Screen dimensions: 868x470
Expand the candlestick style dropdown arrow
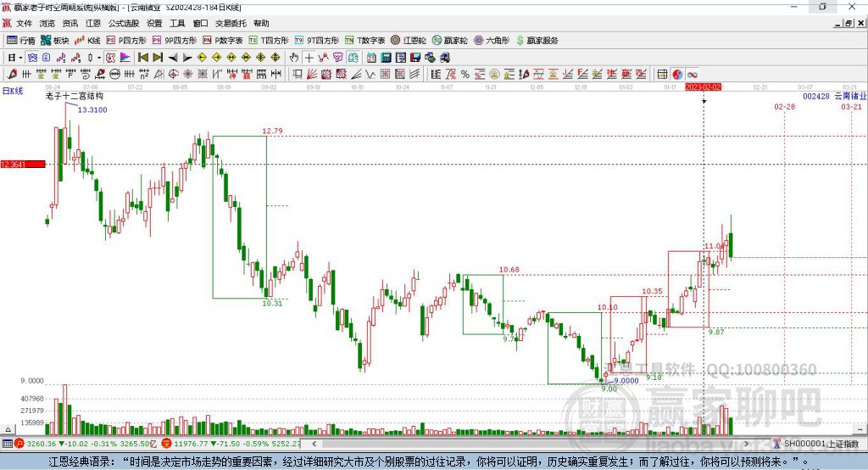[x=99, y=58]
